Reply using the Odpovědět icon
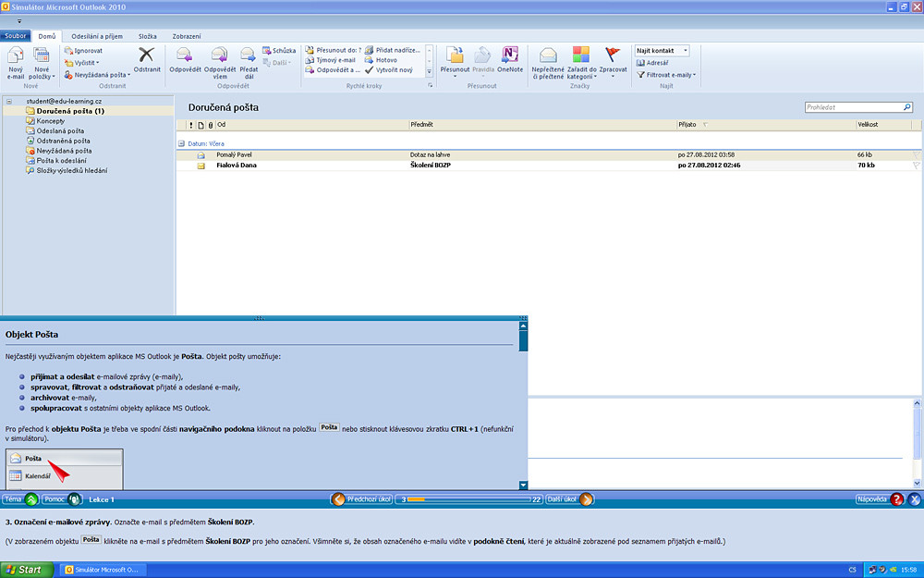Viewport: 924px width, 578px height. tap(185, 59)
